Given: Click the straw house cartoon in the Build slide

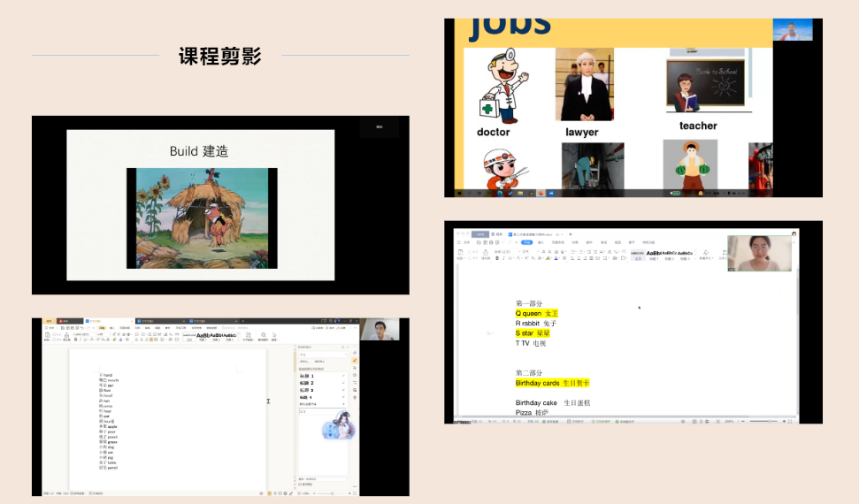Looking at the screenshot, I should coord(202,218).
